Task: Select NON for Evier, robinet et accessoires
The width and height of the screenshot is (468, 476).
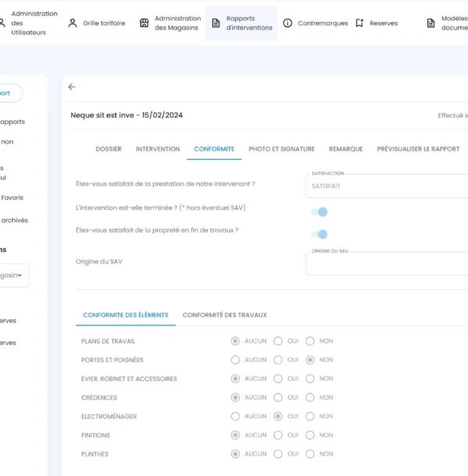Action: click(310, 378)
